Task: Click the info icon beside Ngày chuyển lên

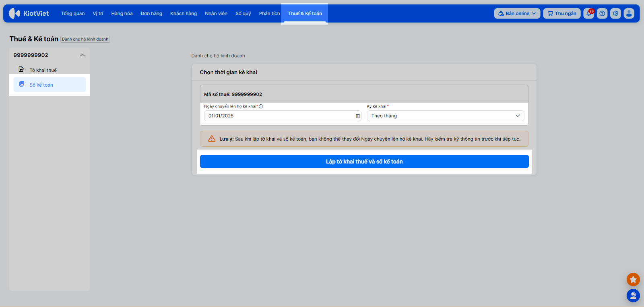Action: [261, 106]
